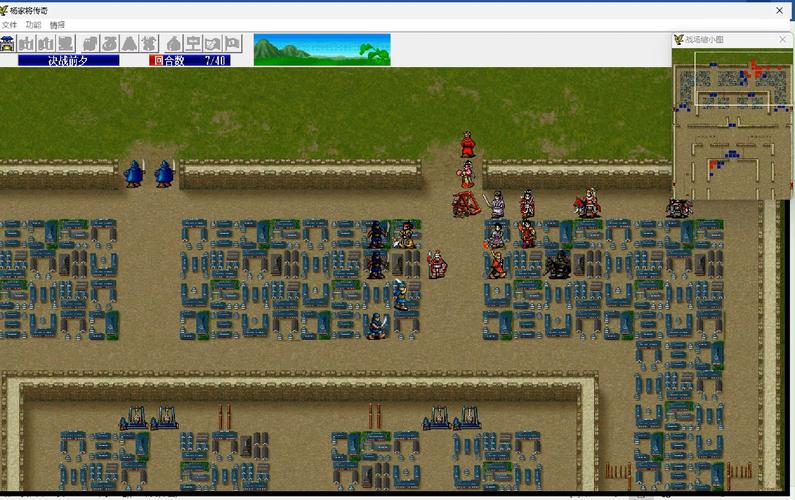Close the 战场缩小图 minimap window
Image resolution: width=795 pixels, height=500 pixels.
(x=782, y=39)
